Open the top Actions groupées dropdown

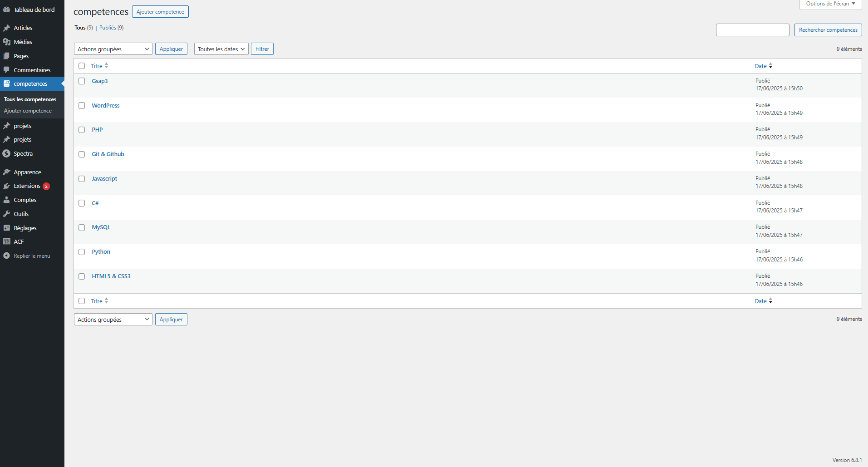(113, 49)
